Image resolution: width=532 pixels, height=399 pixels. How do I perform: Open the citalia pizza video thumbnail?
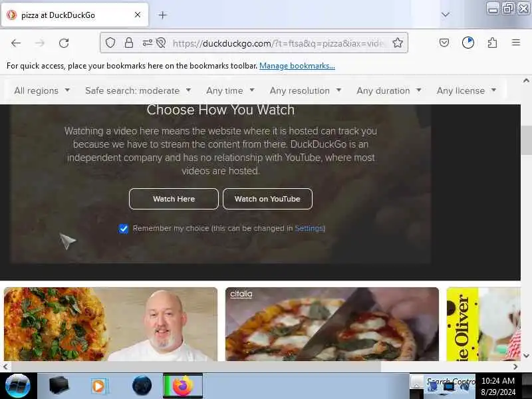point(332,324)
